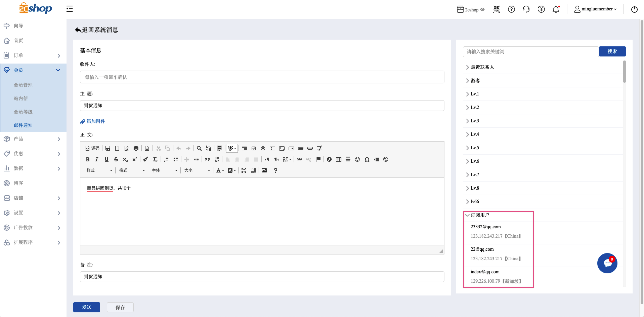Center align text in editor
This screenshot has width=644, height=317.
click(x=237, y=159)
